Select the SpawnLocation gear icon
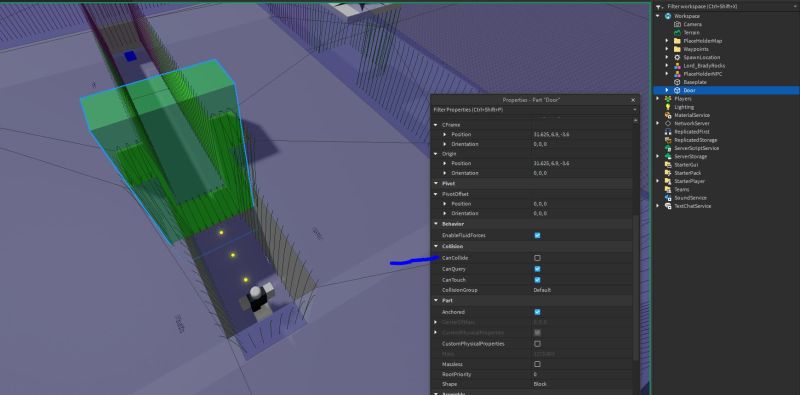 click(678, 57)
